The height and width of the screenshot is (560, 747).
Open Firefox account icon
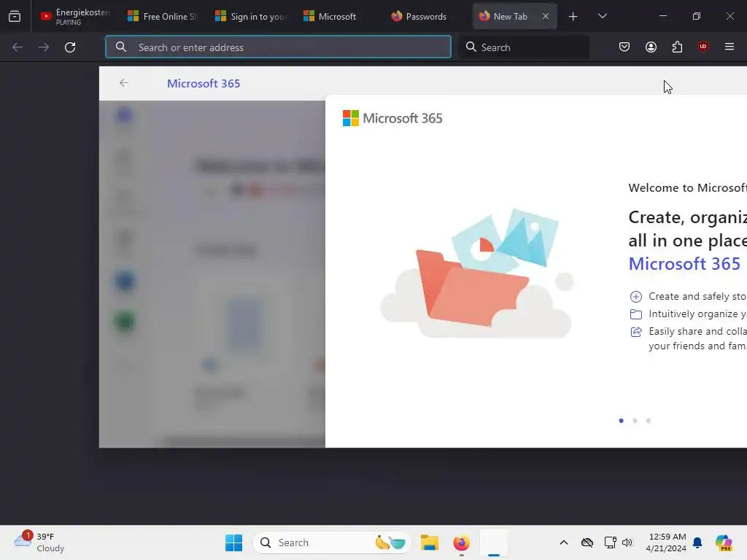pyautogui.click(x=651, y=47)
